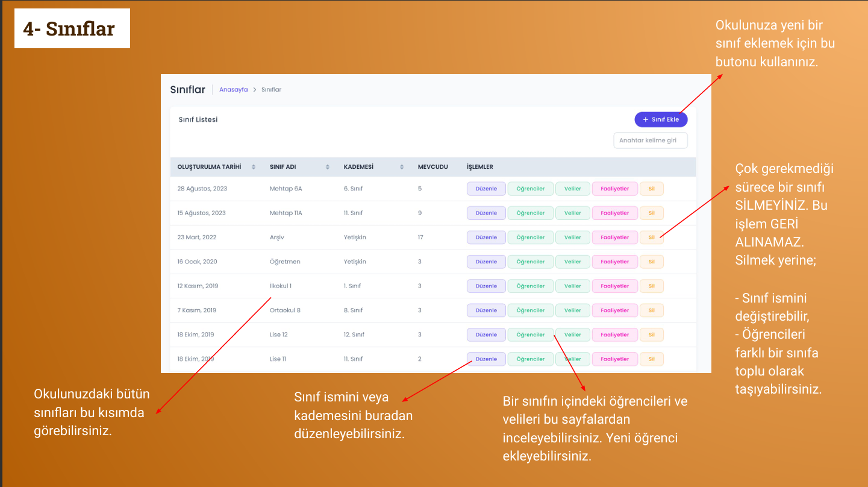The width and height of the screenshot is (868, 487).
Task: Delete Mehtap 6A with Sil
Action: [651, 189]
